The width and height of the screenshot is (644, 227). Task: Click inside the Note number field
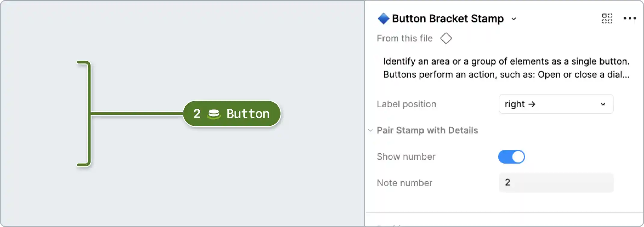556,183
